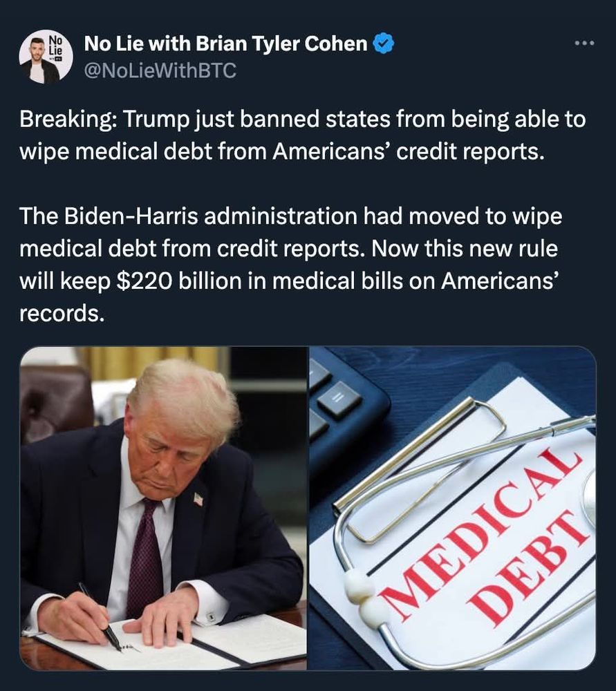
Task: Click the "Breaking:" opening tweet paragraph
Action: [303, 135]
